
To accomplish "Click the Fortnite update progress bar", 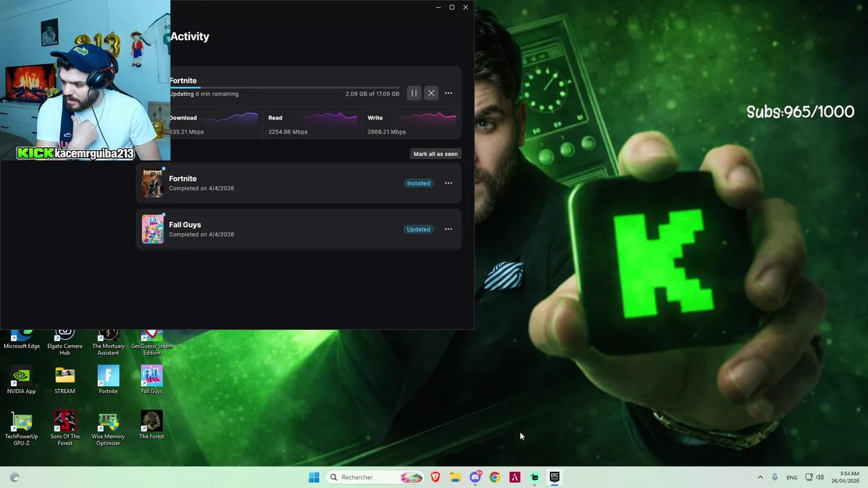I will 285,87.
